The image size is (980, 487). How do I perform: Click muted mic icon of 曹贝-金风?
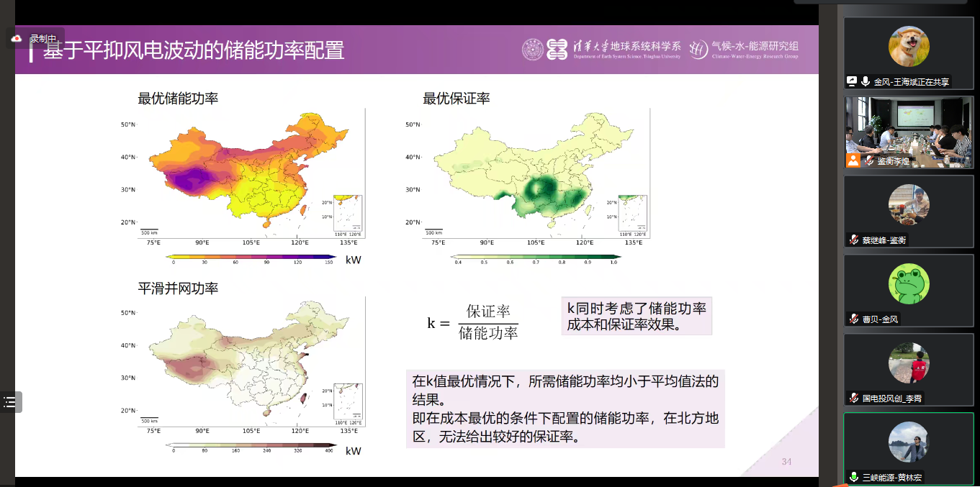click(854, 319)
